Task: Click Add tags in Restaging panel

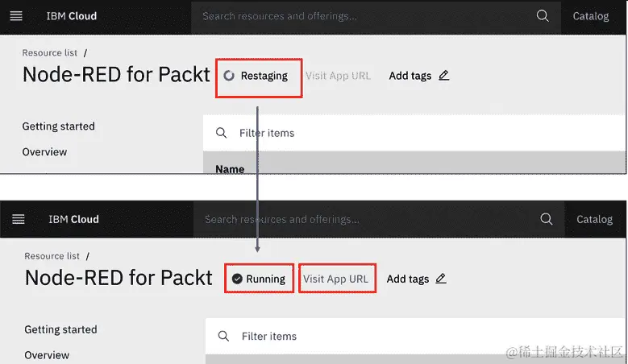Action: point(410,76)
